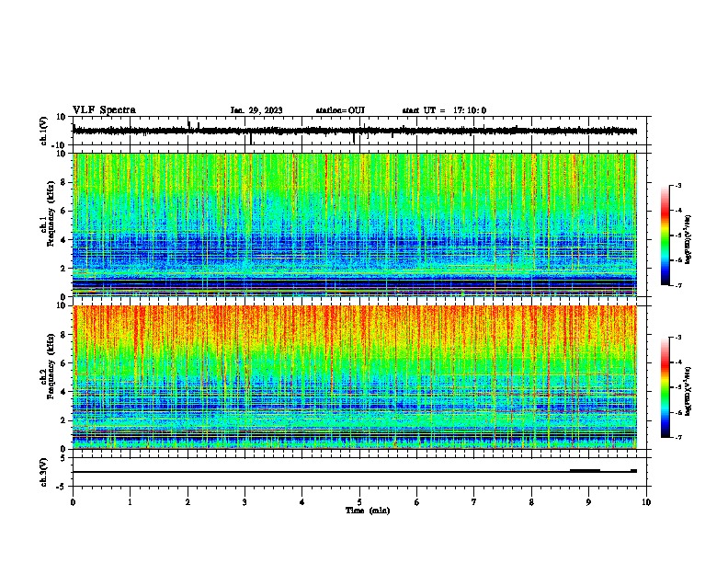Click the raised ch.3 segment near minute 9
The height and width of the screenshot is (563, 728).
[585, 471]
